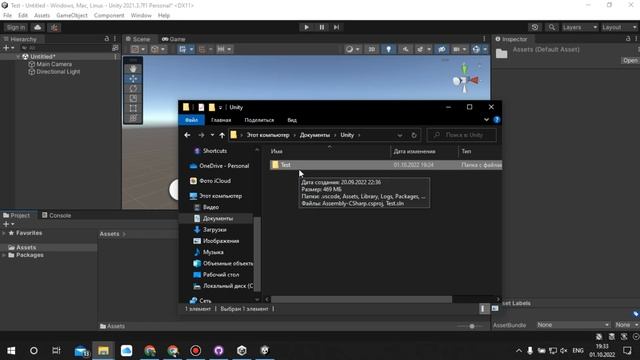Toggle 2D view mode in Scene
The width and height of the screenshot is (640, 360).
(372, 49)
